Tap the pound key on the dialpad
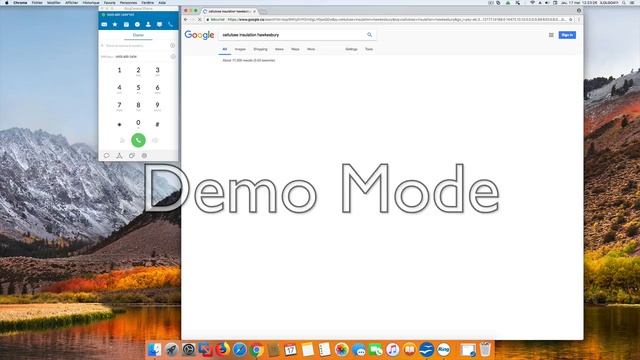The height and width of the screenshot is (360, 640). (x=157, y=124)
